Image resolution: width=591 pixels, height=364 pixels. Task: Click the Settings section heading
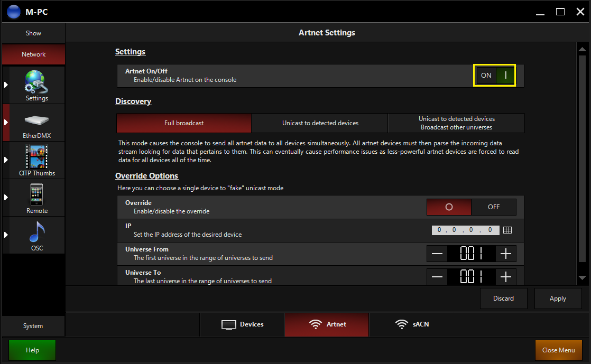pos(130,52)
